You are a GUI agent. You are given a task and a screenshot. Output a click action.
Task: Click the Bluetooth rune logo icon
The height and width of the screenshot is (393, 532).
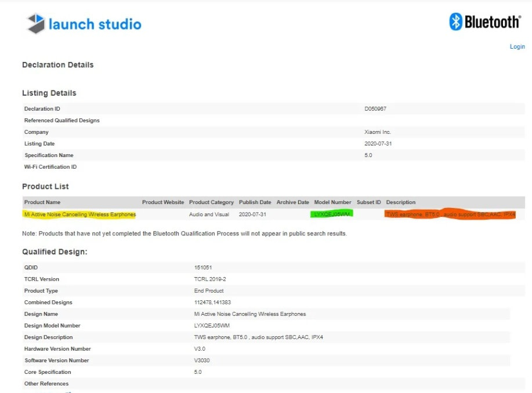455,21
